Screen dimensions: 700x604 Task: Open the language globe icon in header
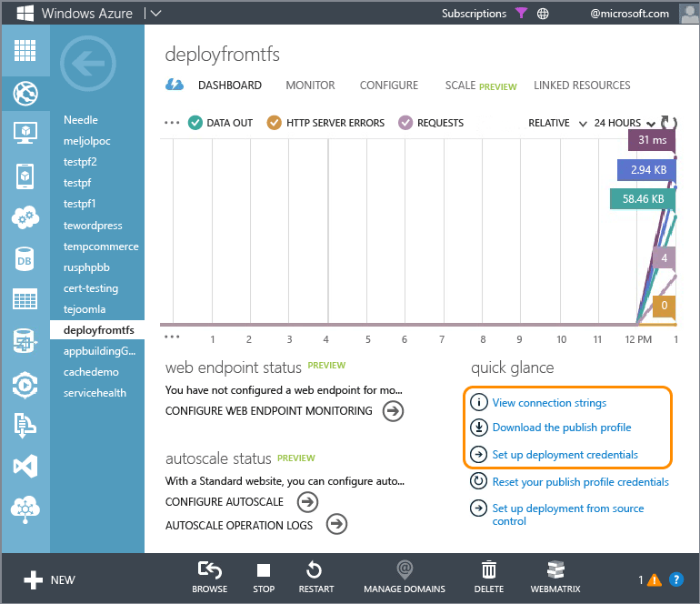click(x=543, y=14)
